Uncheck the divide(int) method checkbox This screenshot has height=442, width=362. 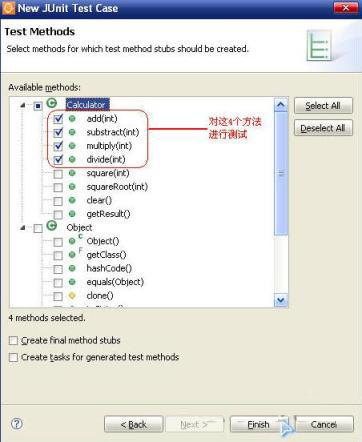(58, 160)
